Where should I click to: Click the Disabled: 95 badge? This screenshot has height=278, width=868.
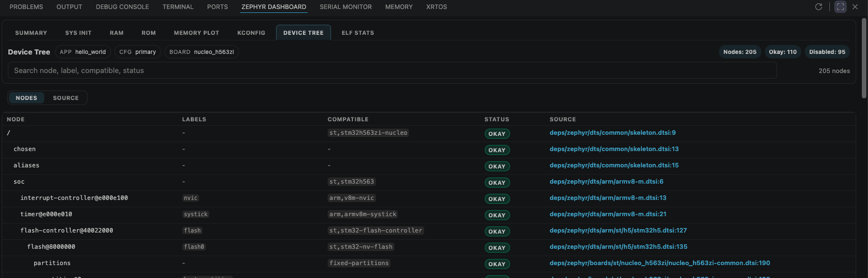(x=827, y=52)
